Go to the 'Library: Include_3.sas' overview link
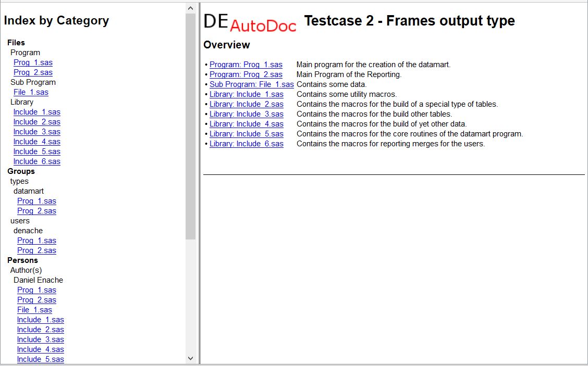This screenshot has width=588, height=366. click(x=247, y=114)
